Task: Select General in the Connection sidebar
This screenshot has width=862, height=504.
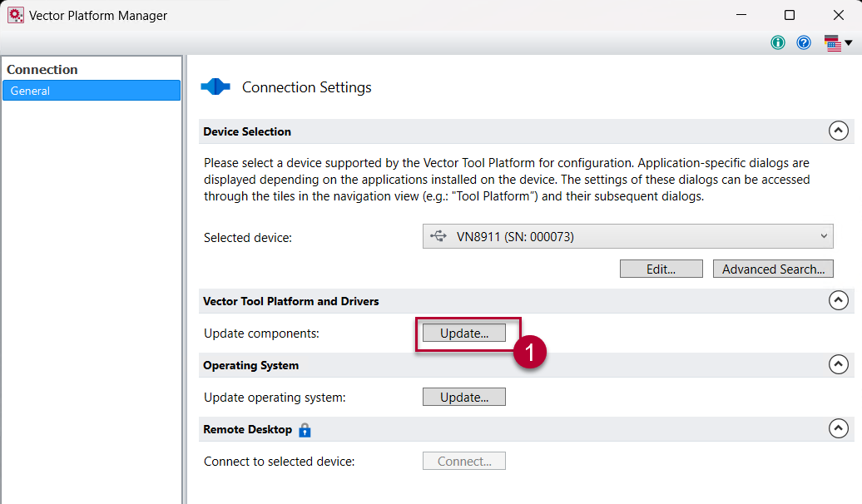Action: [x=92, y=91]
